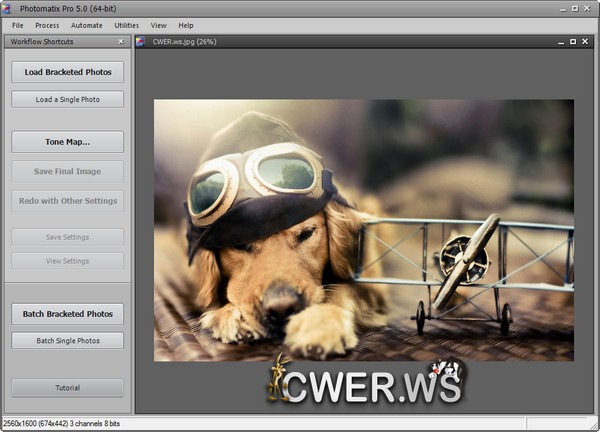
Task: Close the Workflow Shortcuts panel
Action: pos(121,42)
